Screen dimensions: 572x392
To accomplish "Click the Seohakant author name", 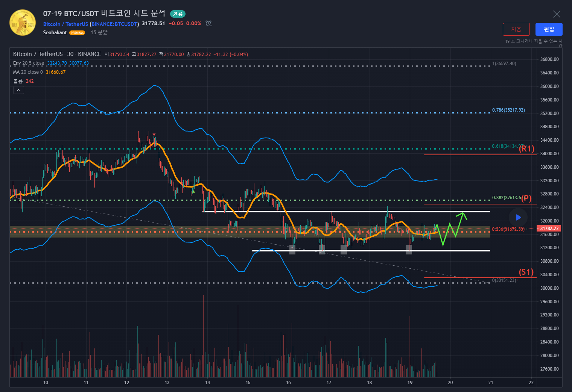I will point(55,33).
